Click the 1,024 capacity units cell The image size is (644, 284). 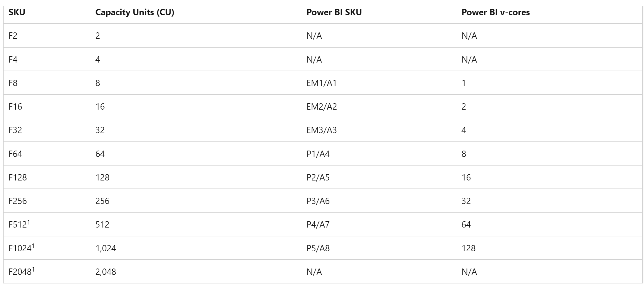pos(106,248)
